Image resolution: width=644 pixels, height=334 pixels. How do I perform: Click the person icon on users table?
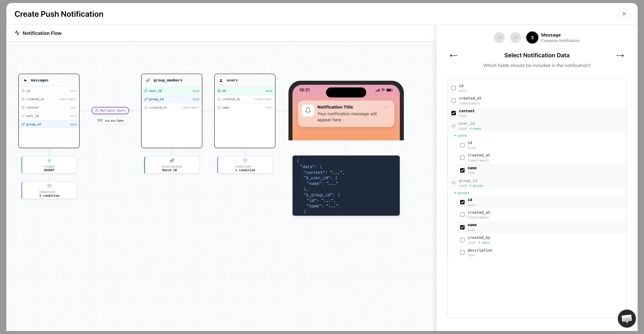pyautogui.click(x=221, y=80)
